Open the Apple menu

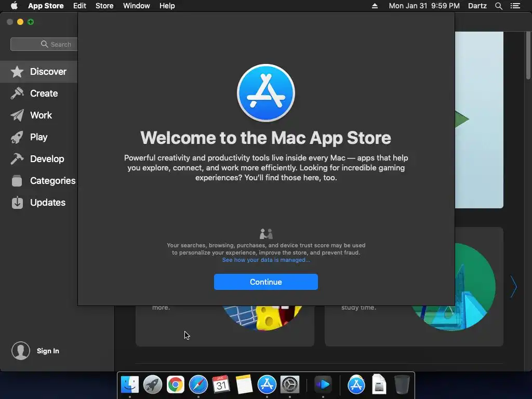point(14,6)
